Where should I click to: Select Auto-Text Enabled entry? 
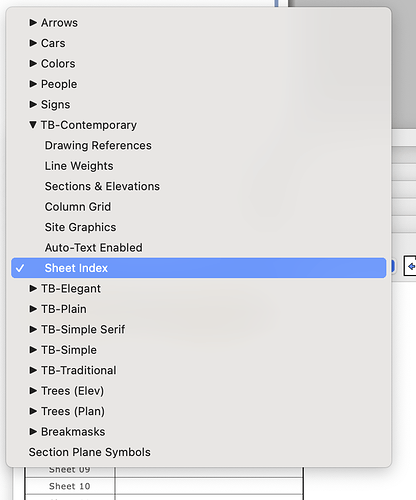(93, 247)
